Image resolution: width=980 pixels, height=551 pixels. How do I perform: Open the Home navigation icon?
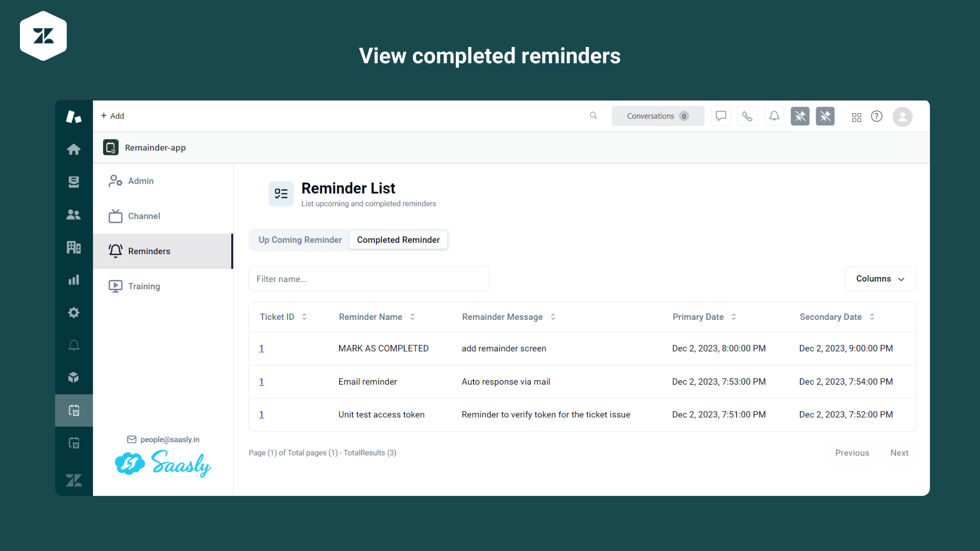(x=75, y=148)
